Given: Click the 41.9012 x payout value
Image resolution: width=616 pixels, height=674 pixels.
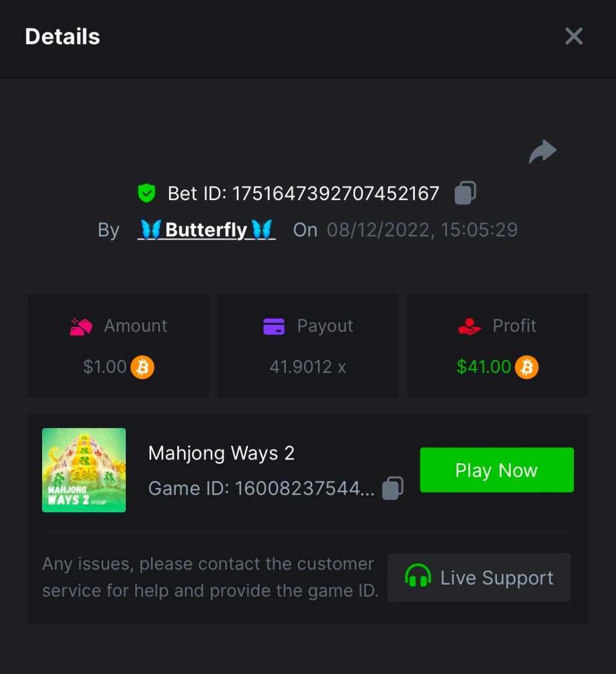Looking at the screenshot, I should pyautogui.click(x=308, y=367).
